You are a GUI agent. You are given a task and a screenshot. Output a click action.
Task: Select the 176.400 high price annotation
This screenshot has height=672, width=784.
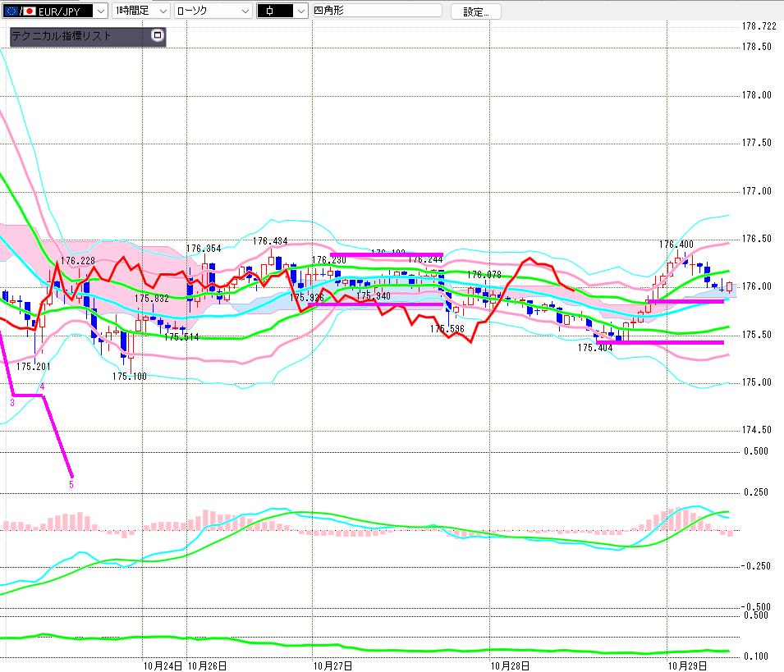point(676,245)
